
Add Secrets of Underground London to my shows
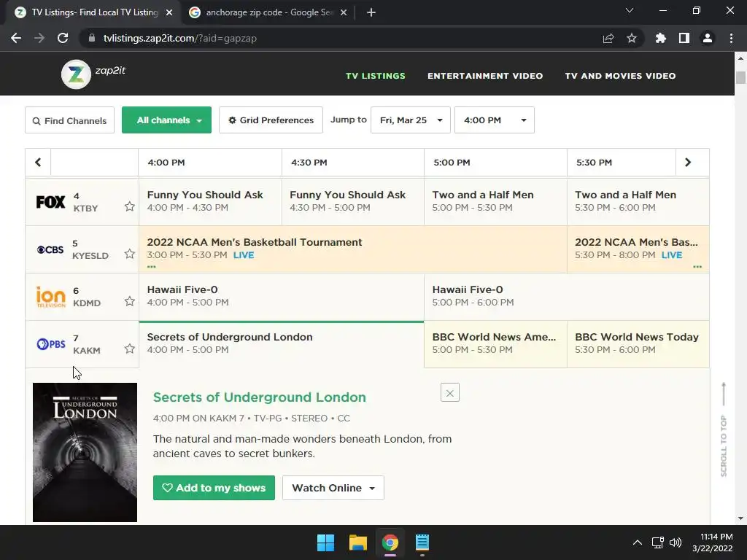coord(214,488)
